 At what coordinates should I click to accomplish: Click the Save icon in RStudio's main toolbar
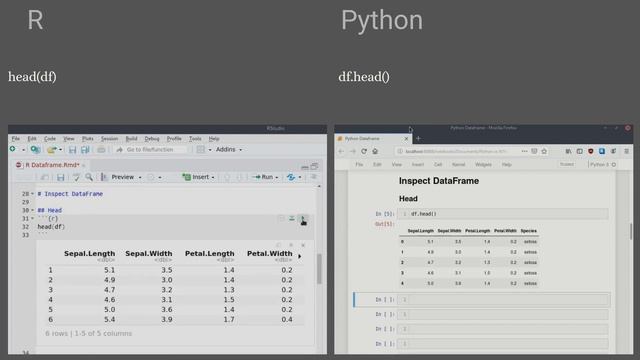(72, 150)
